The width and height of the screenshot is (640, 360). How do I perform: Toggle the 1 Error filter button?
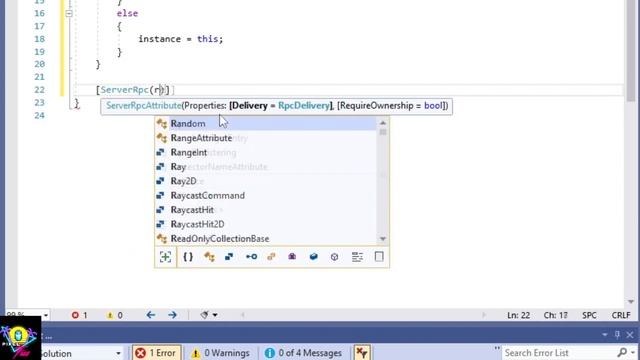157,353
